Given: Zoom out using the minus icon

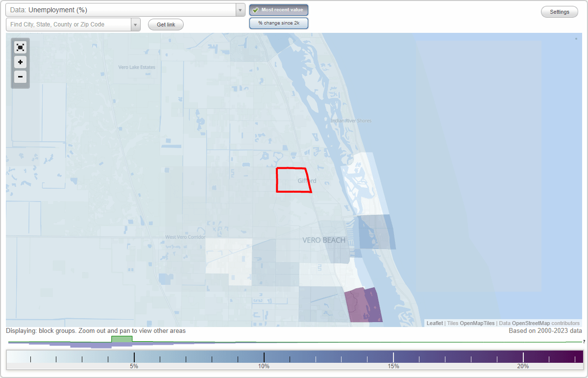Looking at the screenshot, I should pos(20,77).
